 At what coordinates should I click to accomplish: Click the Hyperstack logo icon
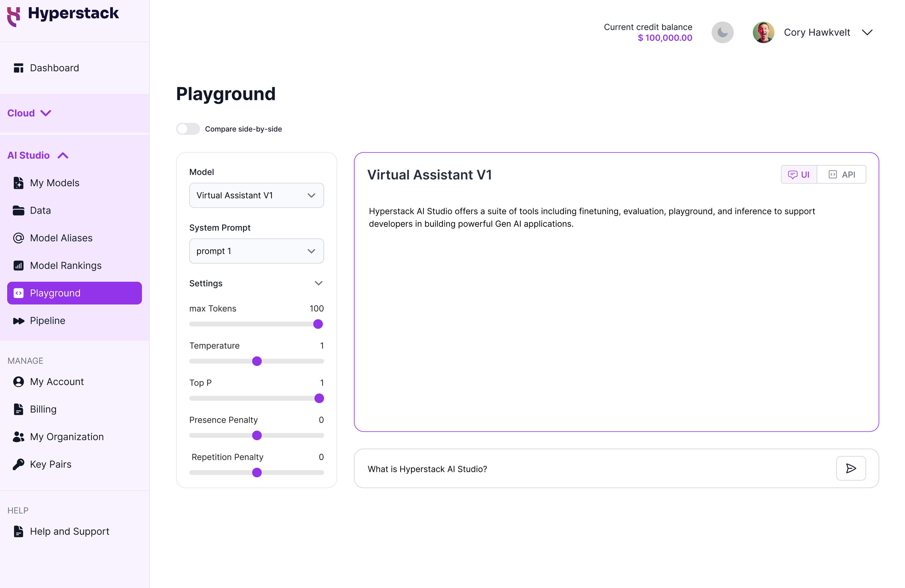pos(14,17)
